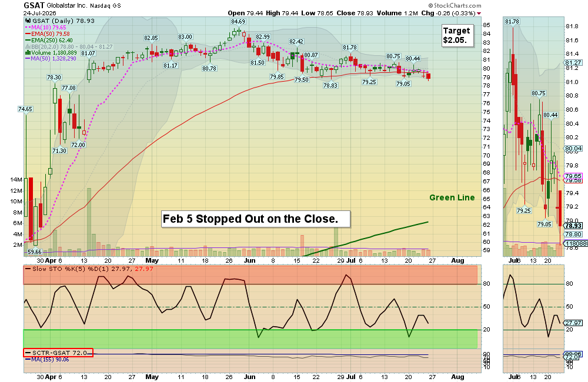
Task: Click the 59.66 low price label
Action: click(x=35, y=252)
